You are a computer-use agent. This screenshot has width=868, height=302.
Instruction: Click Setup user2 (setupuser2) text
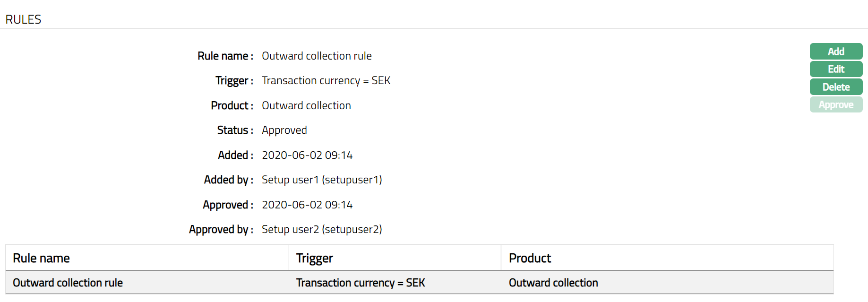(x=322, y=229)
